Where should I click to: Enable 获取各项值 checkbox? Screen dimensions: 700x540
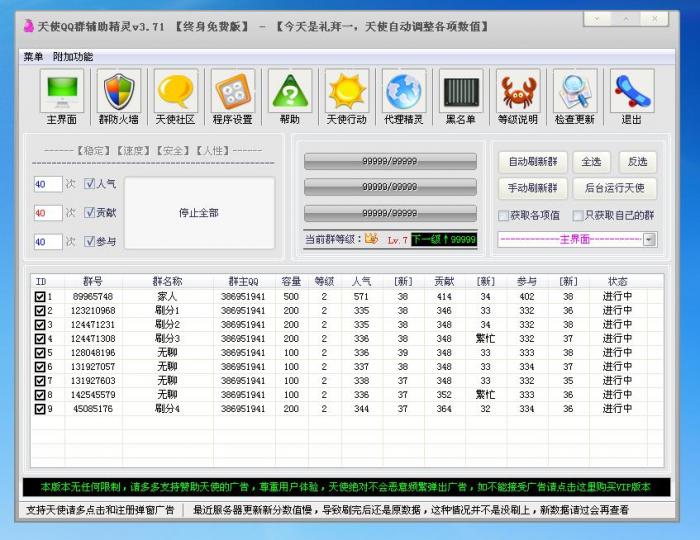click(x=504, y=216)
